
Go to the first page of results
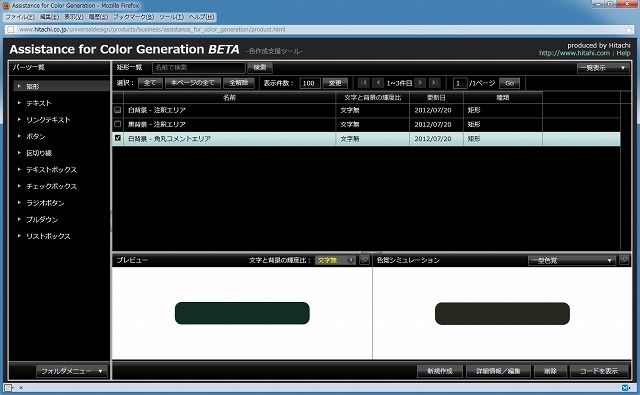point(363,83)
